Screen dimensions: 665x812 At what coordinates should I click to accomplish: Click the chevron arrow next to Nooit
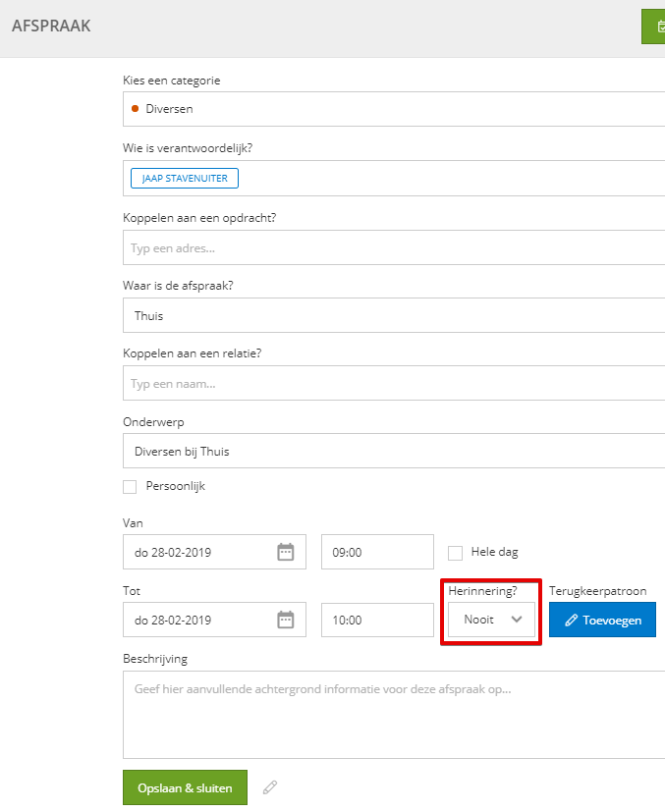(517, 620)
